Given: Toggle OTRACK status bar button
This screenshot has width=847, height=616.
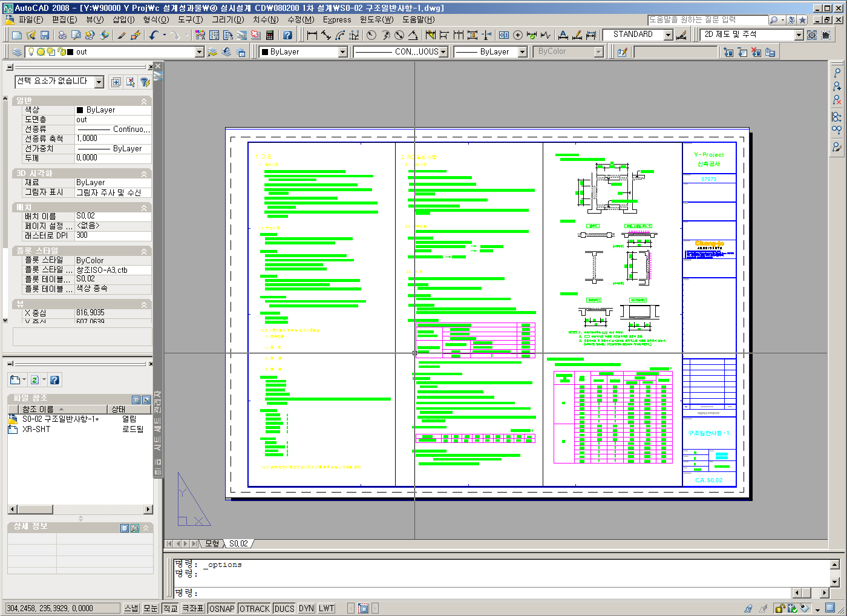Looking at the screenshot, I should click(254, 608).
